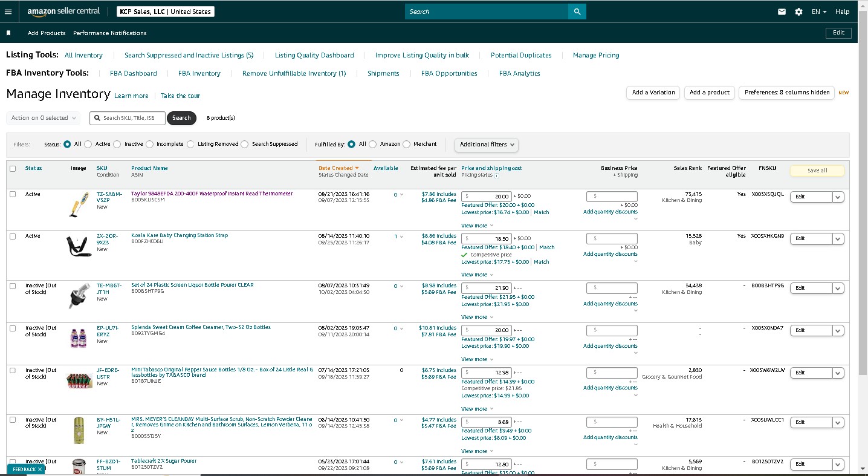The height and width of the screenshot is (476, 868).
Task: Click the Feedback tab
Action: 24,469
